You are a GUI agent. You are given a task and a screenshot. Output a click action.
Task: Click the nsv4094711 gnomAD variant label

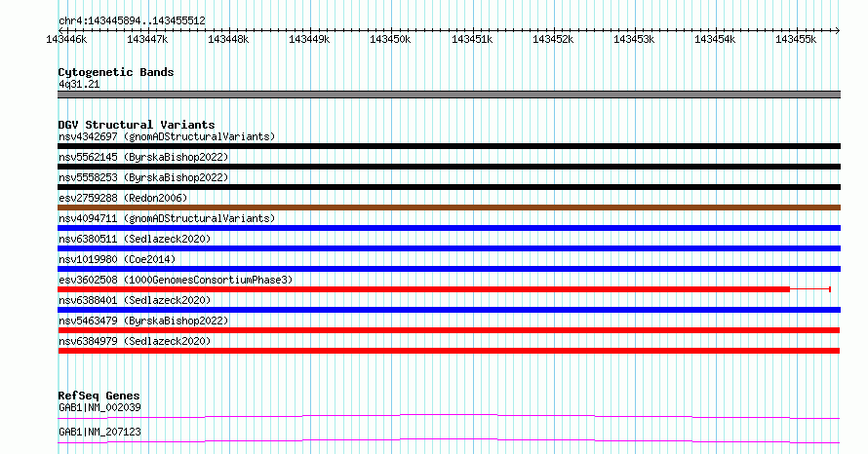coord(167,218)
